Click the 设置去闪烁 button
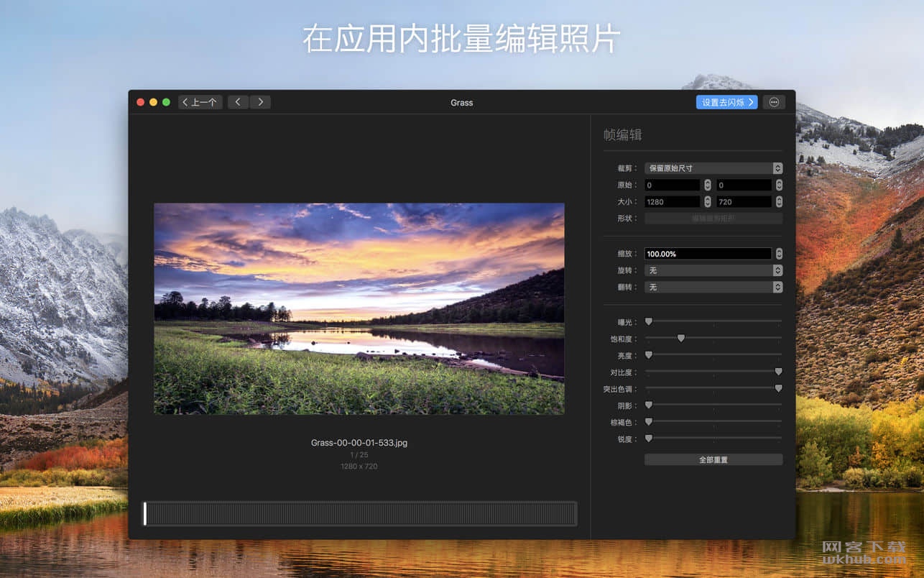 pos(727,102)
